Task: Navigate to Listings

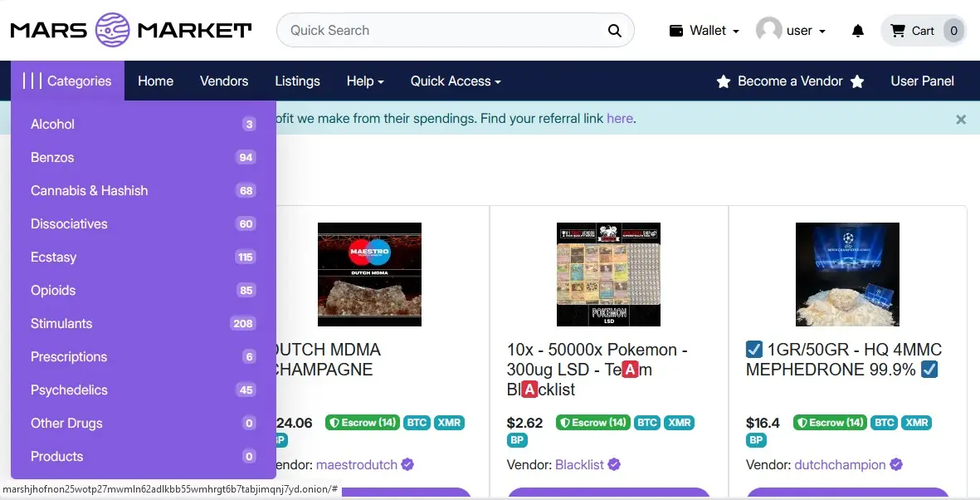Action: 297,81
